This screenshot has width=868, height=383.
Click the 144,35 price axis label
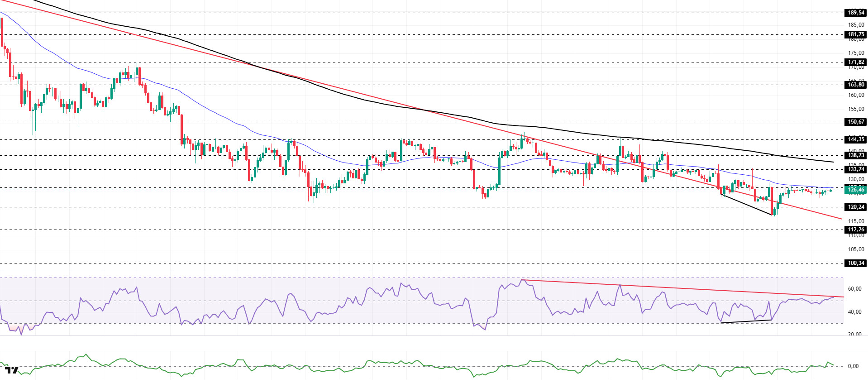coord(855,139)
